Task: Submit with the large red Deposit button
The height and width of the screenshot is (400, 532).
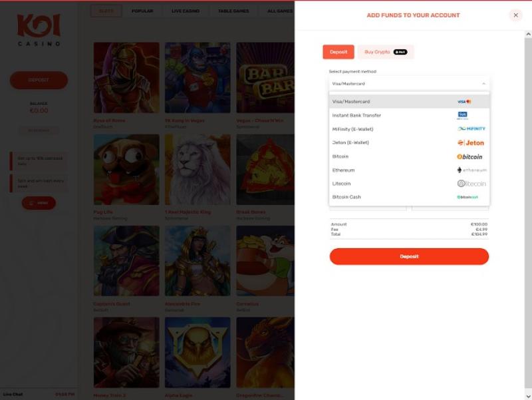Action: (409, 256)
